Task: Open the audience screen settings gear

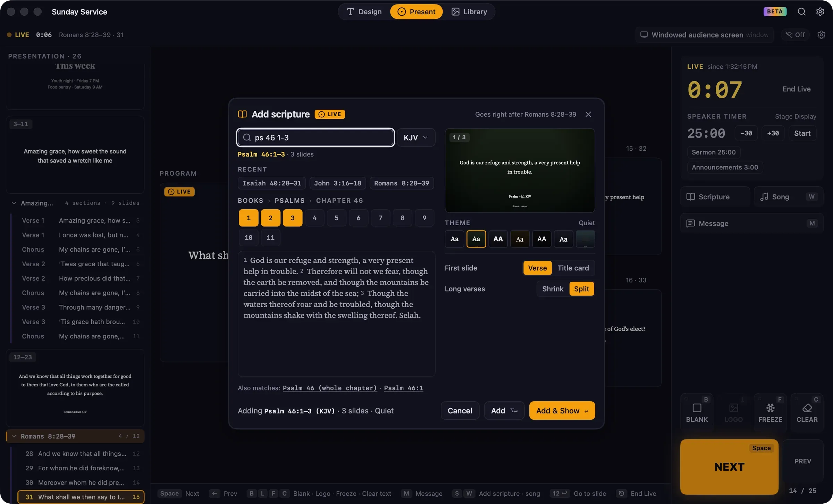Action: click(x=821, y=35)
